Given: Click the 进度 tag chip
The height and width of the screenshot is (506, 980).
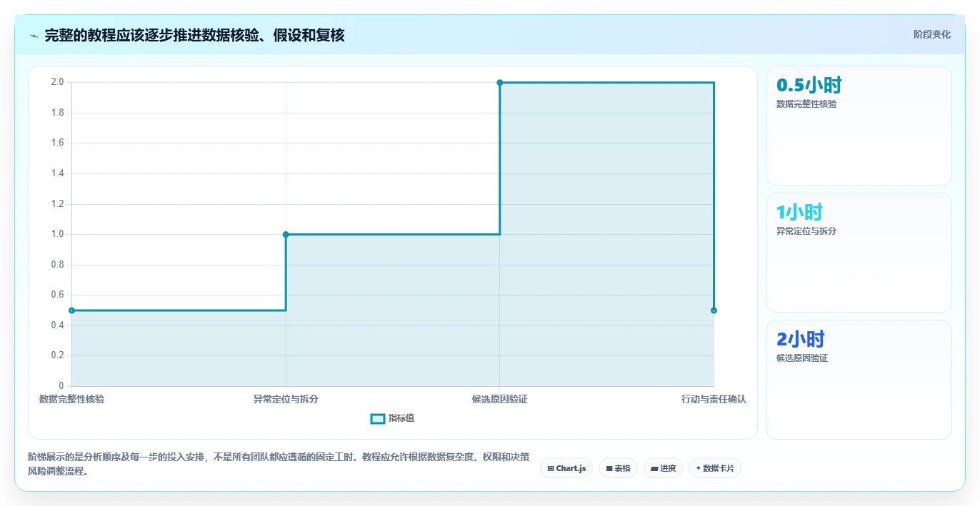Looking at the screenshot, I should click(663, 468).
